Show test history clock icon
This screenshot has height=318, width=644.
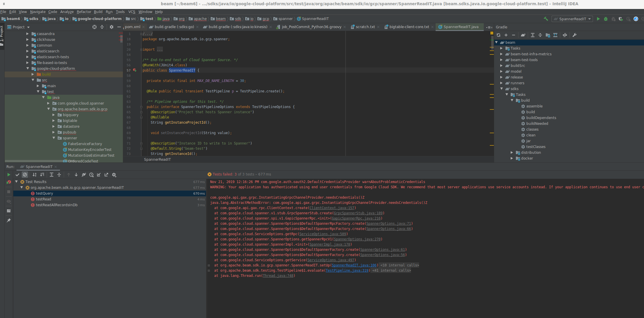[x=92, y=175]
